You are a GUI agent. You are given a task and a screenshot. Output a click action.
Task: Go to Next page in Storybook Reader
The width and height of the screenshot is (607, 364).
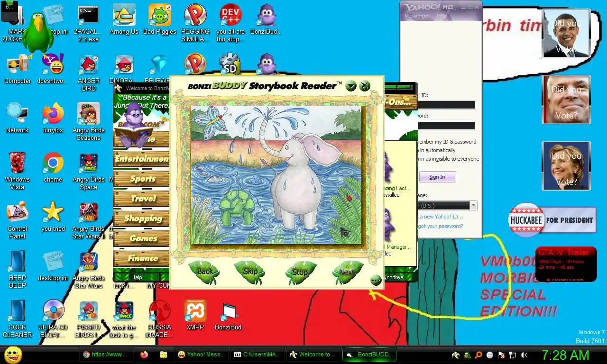coord(347,272)
